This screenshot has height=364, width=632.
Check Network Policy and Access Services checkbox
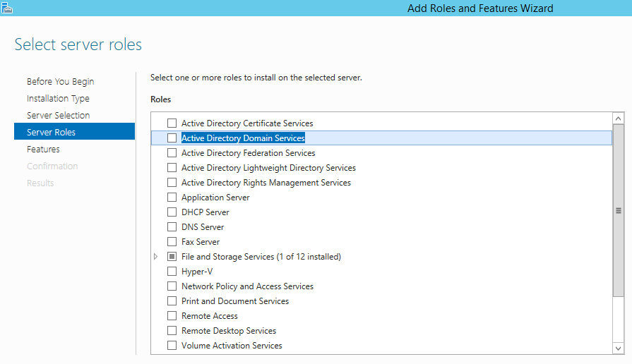click(x=172, y=286)
